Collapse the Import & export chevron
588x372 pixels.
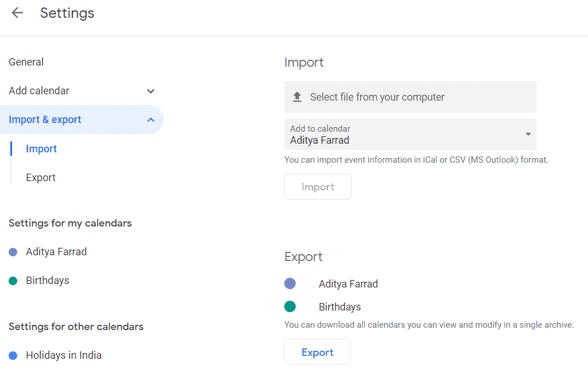pos(150,120)
